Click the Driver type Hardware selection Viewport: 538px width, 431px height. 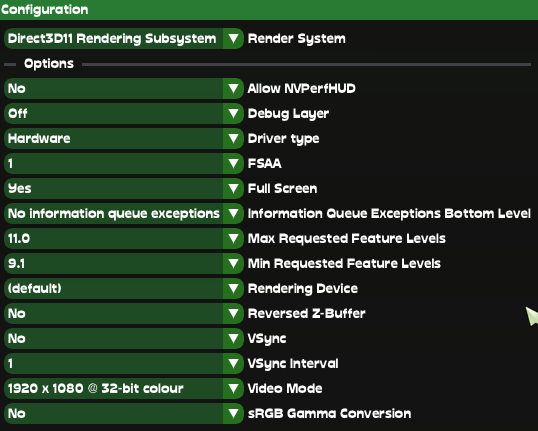(124, 139)
